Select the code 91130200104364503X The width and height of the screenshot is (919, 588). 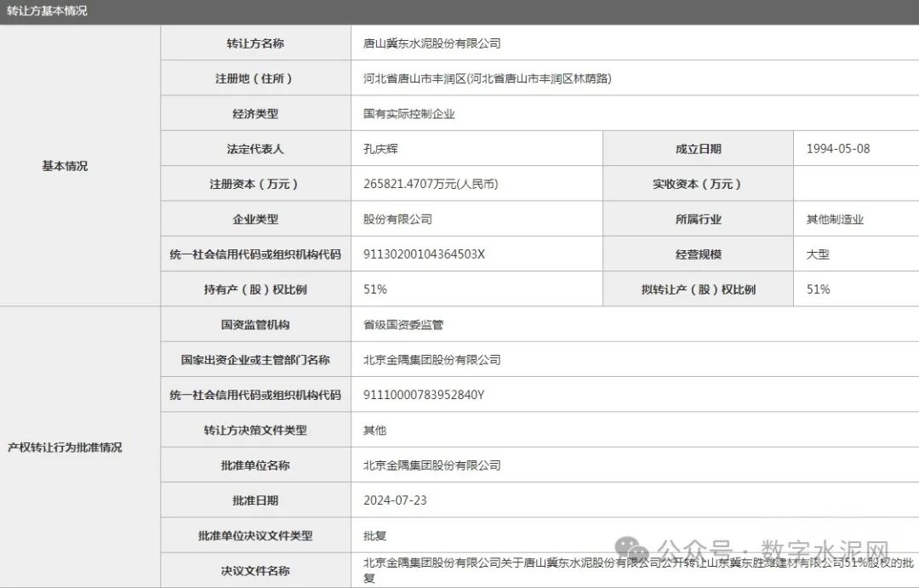[x=425, y=254]
